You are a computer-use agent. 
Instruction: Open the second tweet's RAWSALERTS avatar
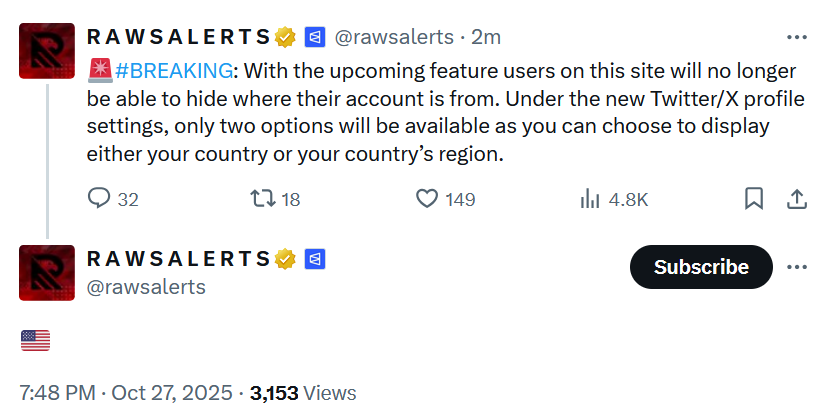(x=47, y=273)
